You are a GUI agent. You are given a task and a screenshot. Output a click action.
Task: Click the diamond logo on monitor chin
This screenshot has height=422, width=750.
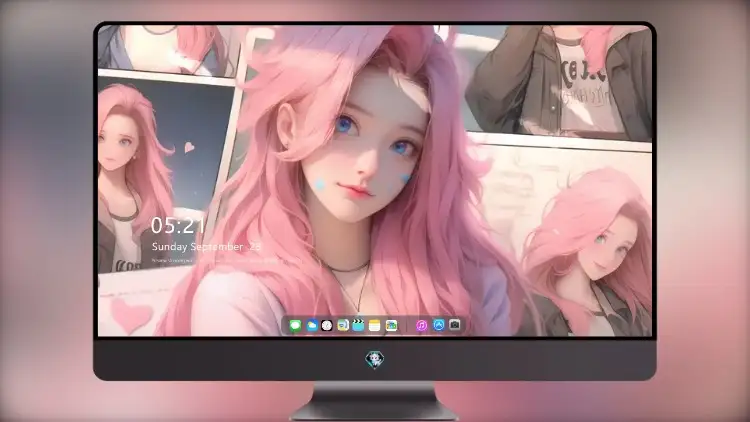tap(375, 359)
